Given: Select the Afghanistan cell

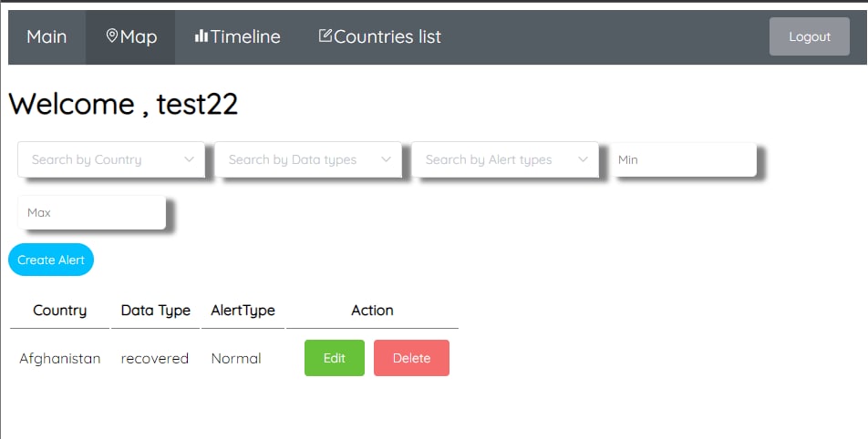Looking at the screenshot, I should 60,358.
